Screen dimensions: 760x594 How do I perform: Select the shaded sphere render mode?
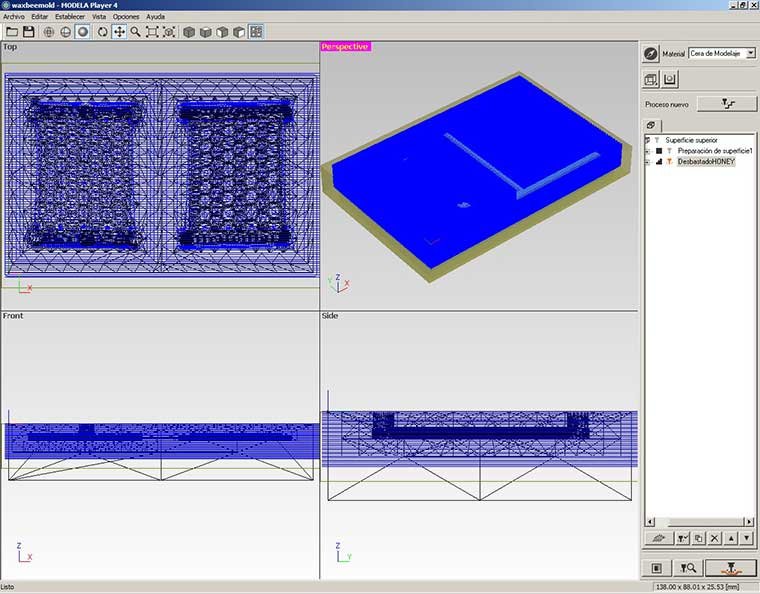tap(82, 32)
